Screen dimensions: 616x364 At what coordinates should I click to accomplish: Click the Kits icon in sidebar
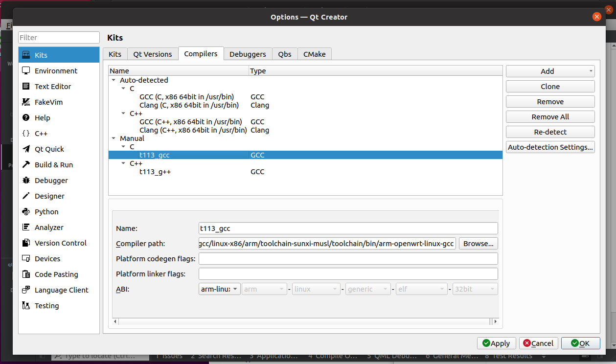pos(26,55)
